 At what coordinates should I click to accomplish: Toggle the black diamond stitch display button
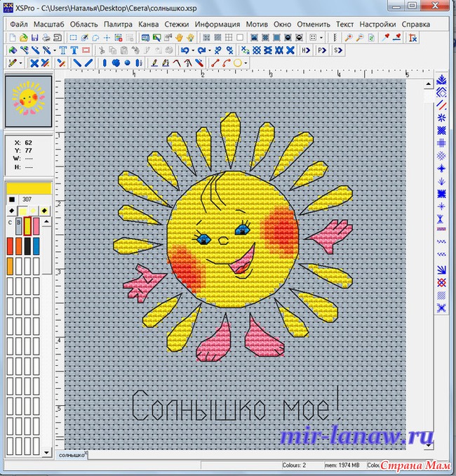tap(11, 211)
